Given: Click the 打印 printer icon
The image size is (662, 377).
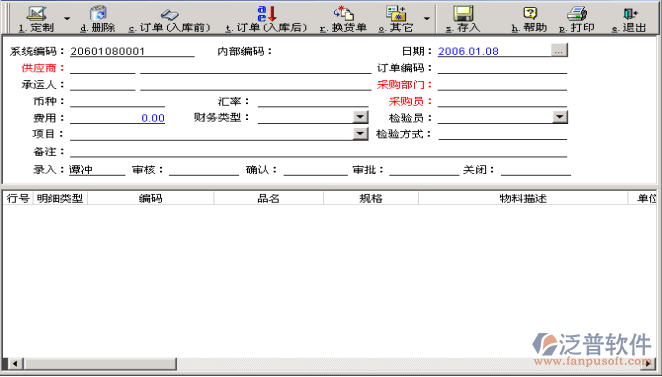Looking at the screenshot, I should coord(577,14).
